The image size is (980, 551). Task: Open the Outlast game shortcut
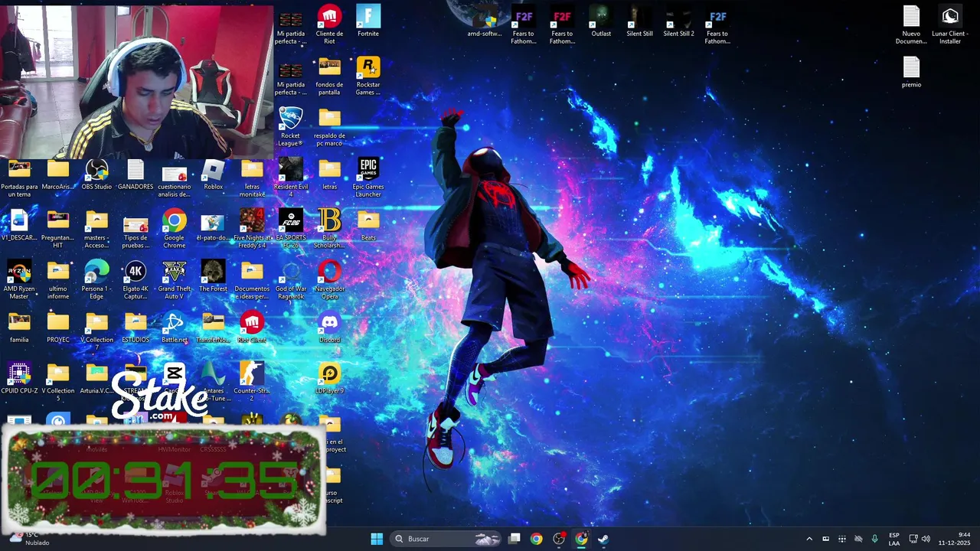coord(601,21)
